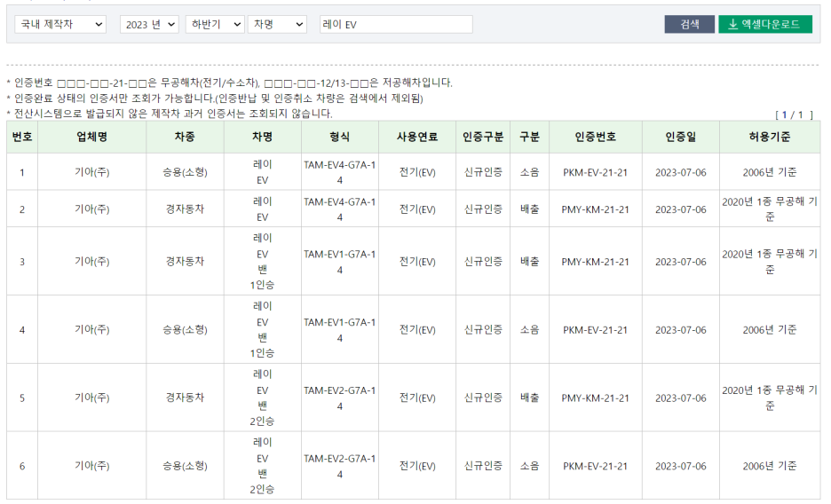Click 2023-07-06 date in row 6
Image resolution: width=831 pixels, height=504 pixels.
tap(681, 467)
